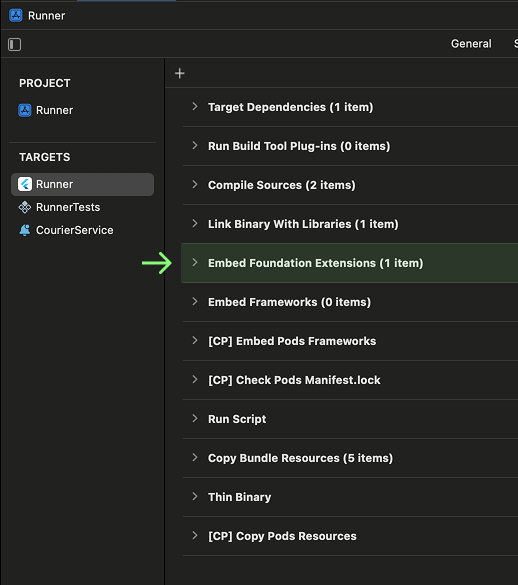Expand Run Build Tool Plug-ins phase

pos(194,146)
